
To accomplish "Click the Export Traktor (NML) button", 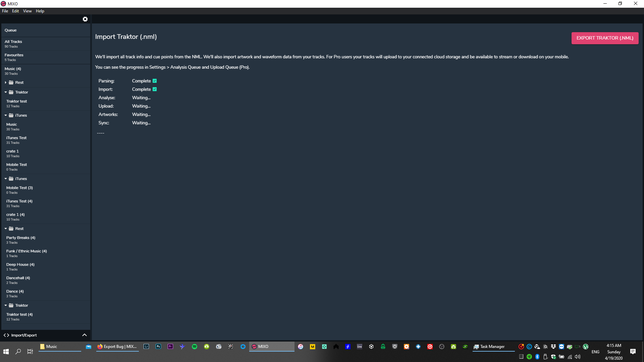I will 605,38.
